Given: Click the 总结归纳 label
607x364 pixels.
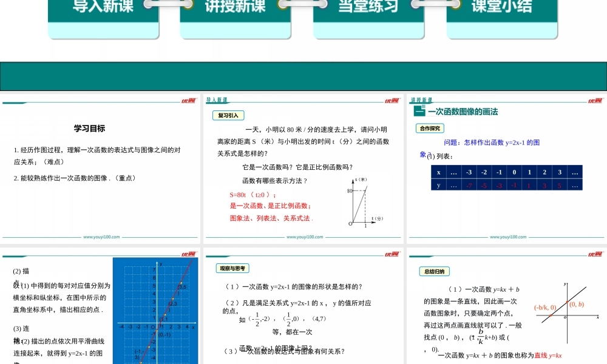Looking at the screenshot, I should [433, 271].
